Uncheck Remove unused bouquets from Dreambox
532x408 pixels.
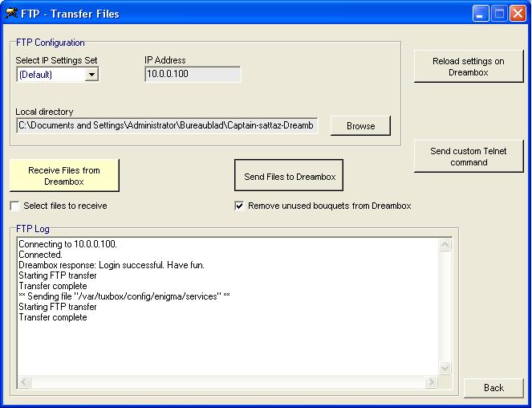[x=239, y=206]
